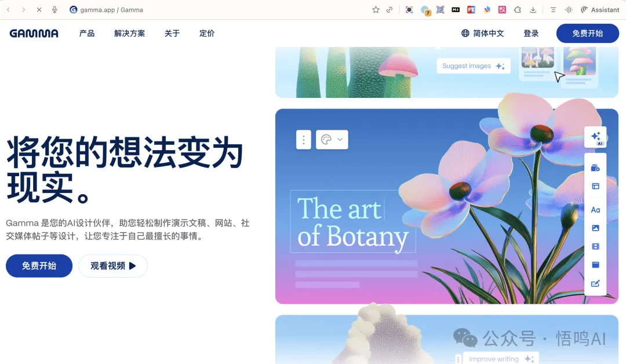
Task: Click the form edit pencil icon
Action: (595, 283)
